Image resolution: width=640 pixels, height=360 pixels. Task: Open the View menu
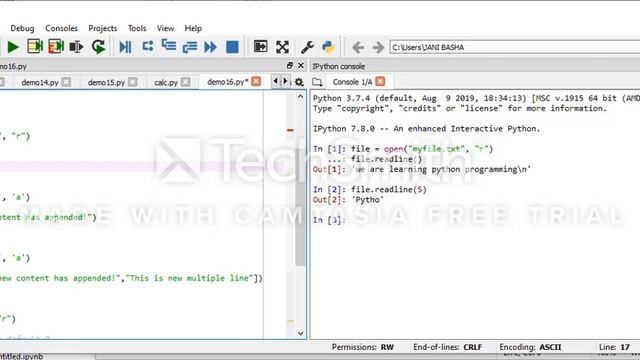165,28
